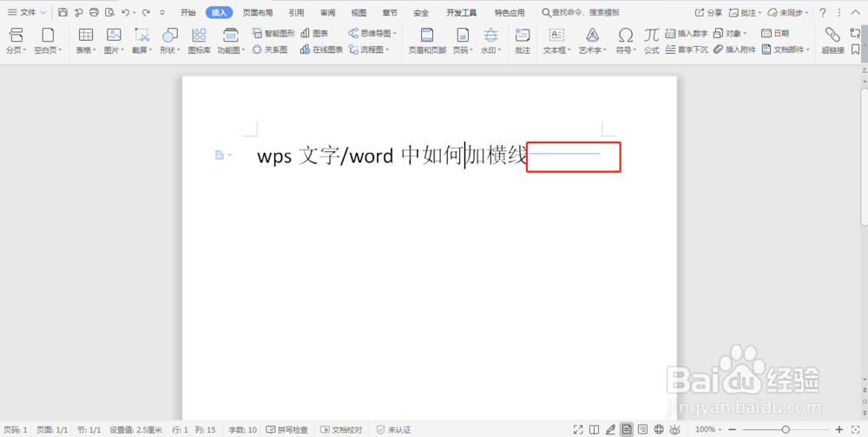The image size is (868, 437).
Task: Open function chart (功能图)
Action: (231, 42)
